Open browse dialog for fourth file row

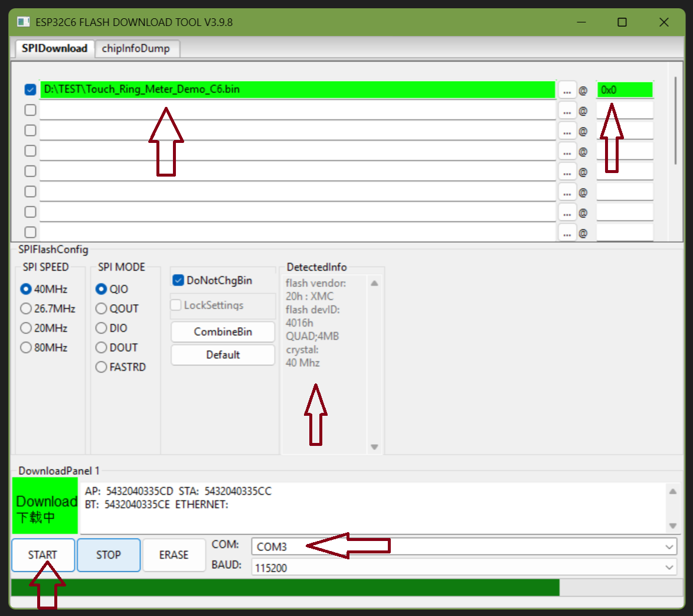567,151
